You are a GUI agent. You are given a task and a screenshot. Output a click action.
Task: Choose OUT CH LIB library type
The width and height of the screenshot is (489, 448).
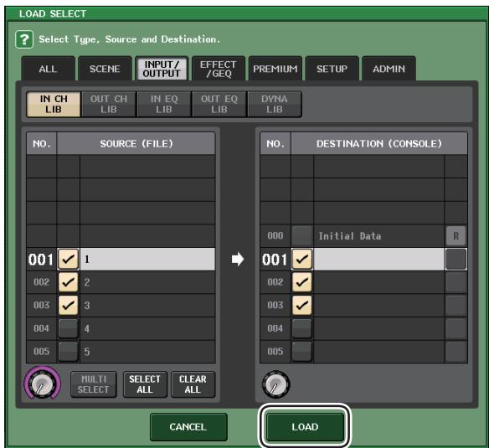point(109,104)
